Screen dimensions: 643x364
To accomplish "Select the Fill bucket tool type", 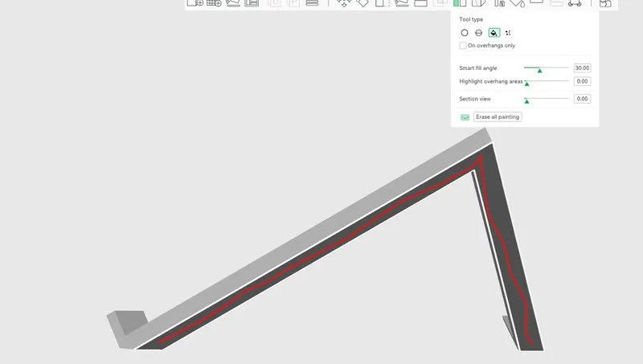I will tap(494, 33).
